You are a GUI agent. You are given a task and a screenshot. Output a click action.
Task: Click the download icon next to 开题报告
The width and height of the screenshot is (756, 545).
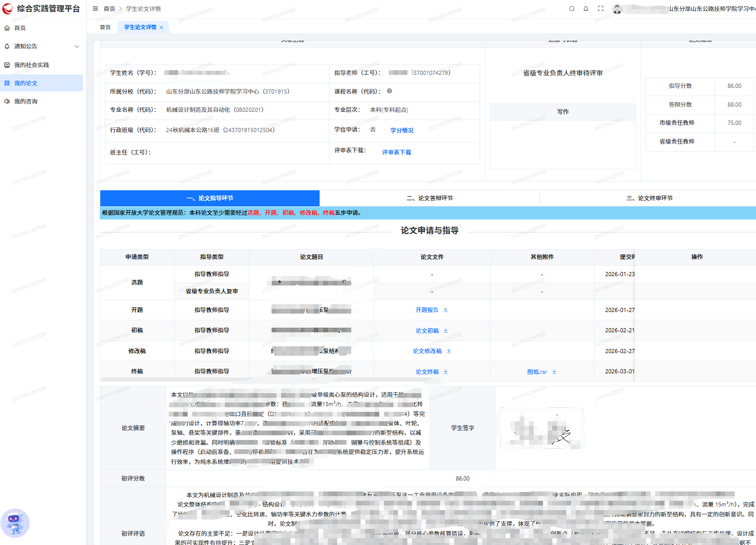coord(446,310)
